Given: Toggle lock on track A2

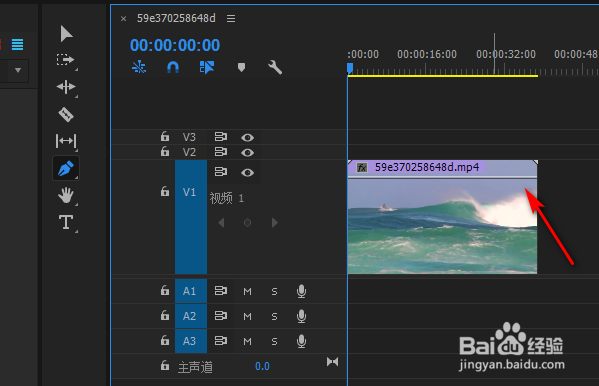Looking at the screenshot, I should (165, 315).
